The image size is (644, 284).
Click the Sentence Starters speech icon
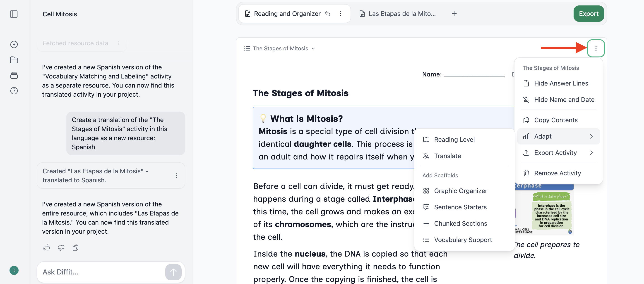click(426, 207)
